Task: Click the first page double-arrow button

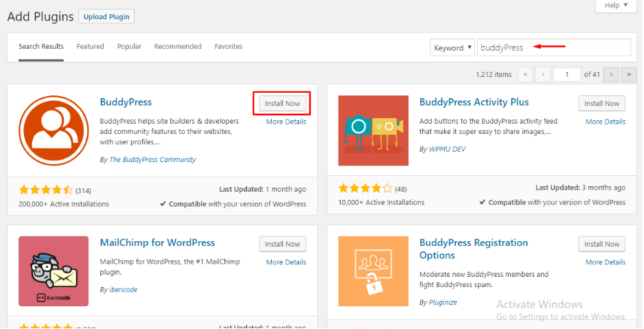Action: point(525,74)
